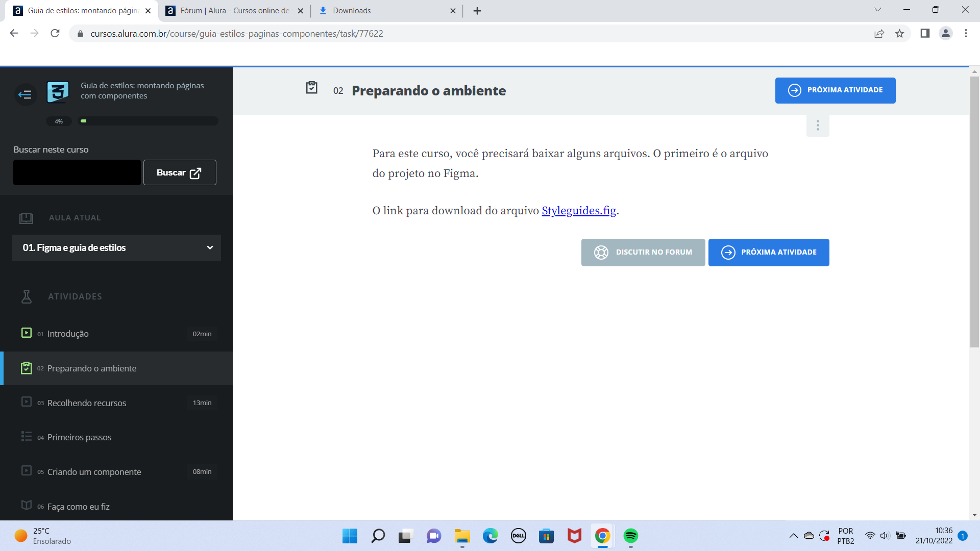Select the Guia de estilos browser tab
This screenshot has width=980, height=551.
click(x=82, y=11)
